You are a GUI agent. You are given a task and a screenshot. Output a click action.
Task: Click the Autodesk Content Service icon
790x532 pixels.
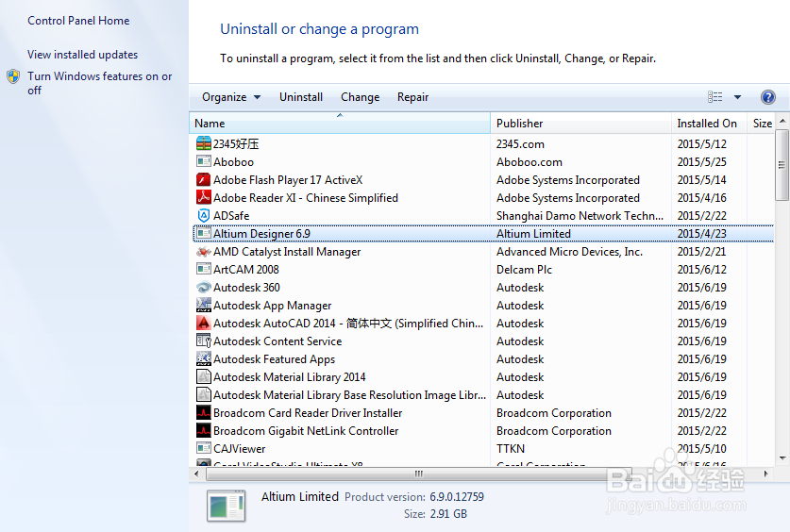204,341
